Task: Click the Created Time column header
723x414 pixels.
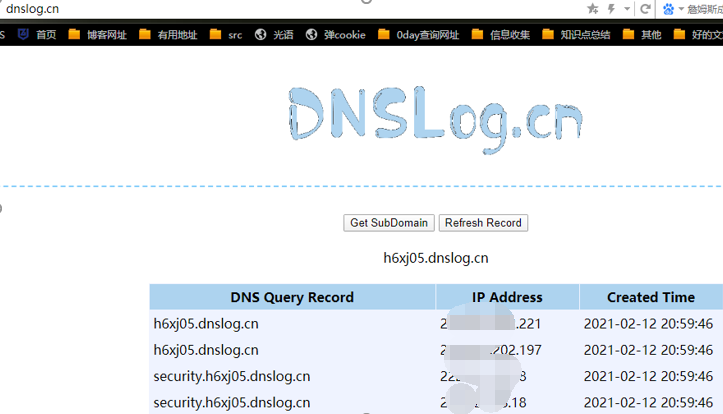Action: pos(651,297)
